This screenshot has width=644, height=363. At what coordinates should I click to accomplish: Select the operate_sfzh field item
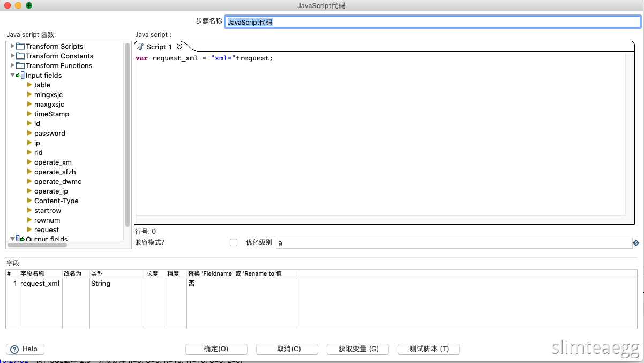tap(55, 172)
